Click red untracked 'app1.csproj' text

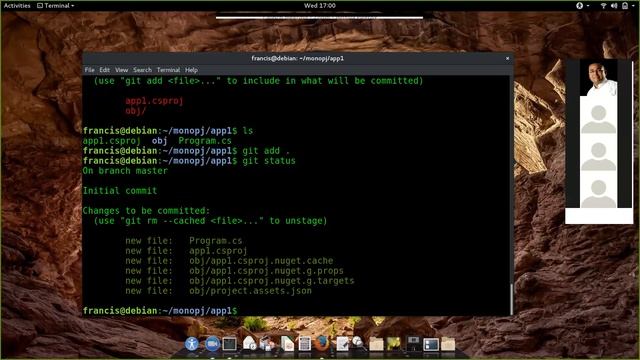pos(154,101)
